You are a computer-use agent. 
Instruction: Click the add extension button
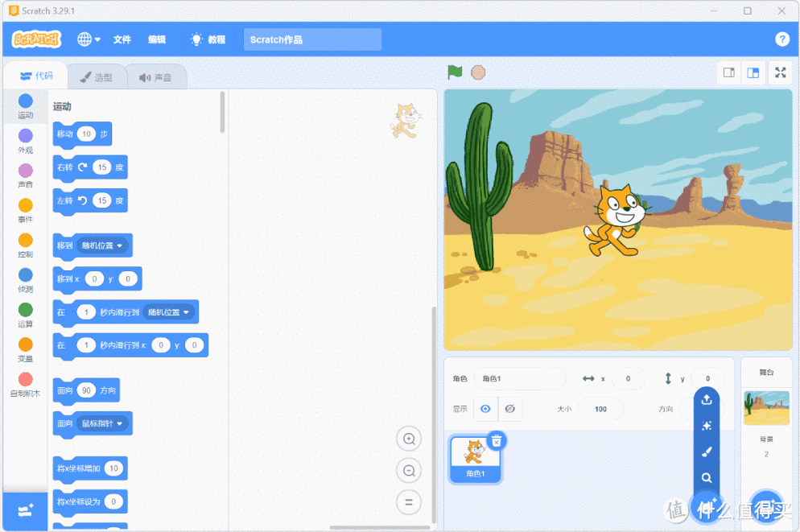(x=25, y=510)
